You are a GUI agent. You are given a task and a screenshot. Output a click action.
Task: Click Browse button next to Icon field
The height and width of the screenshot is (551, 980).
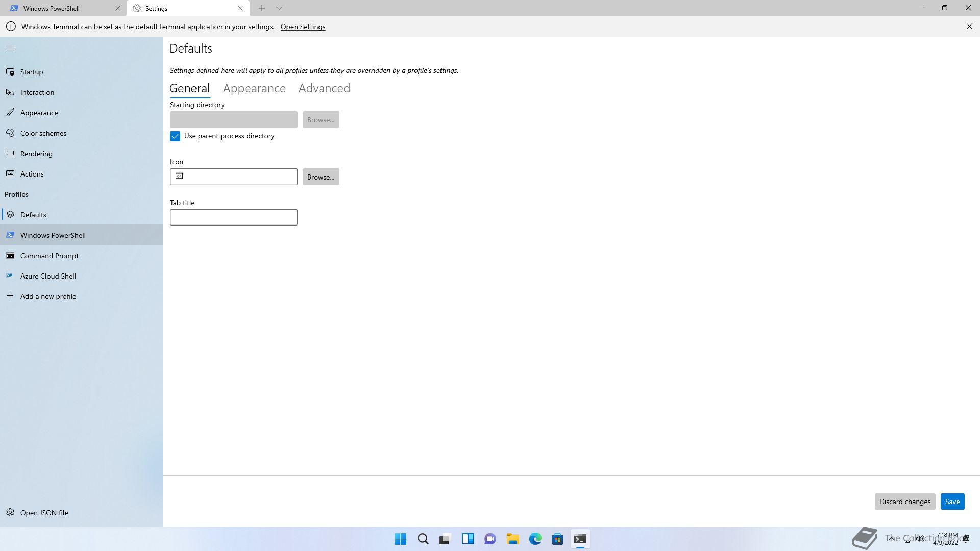click(x=321, y=177)
